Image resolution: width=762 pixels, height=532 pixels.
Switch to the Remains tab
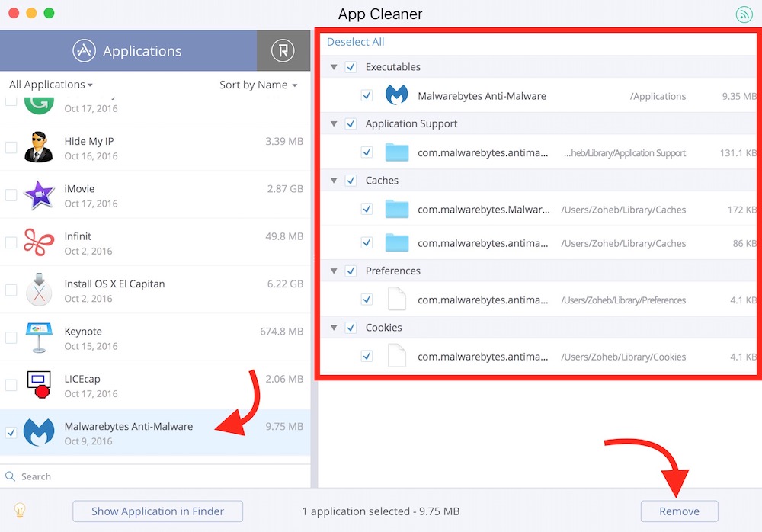(283, 51)
